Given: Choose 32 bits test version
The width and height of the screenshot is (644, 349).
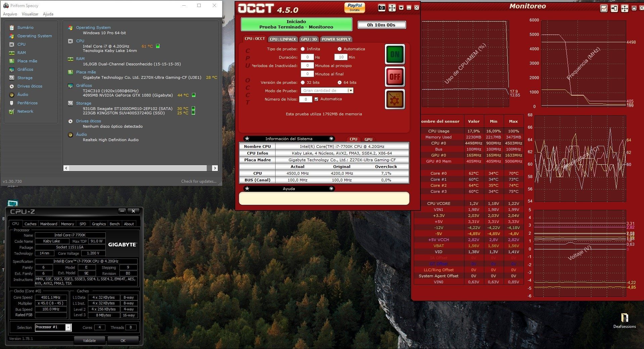Looking at the screenshot, I should [303, 82].
